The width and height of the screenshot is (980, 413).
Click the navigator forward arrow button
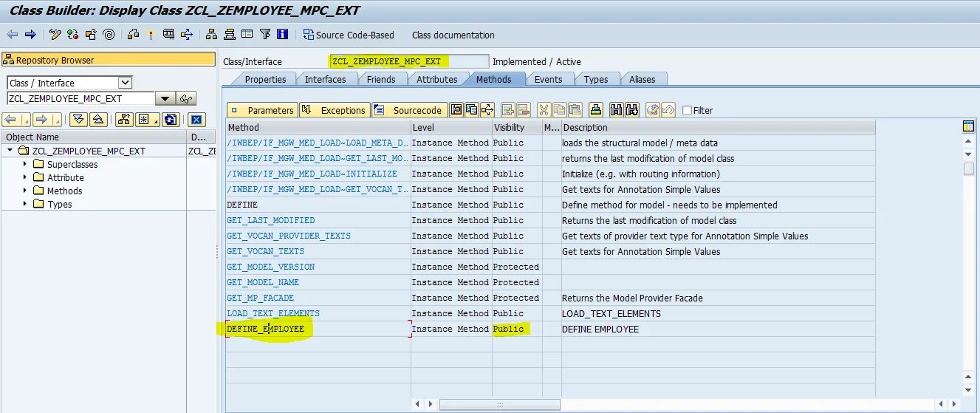[47, 120]
